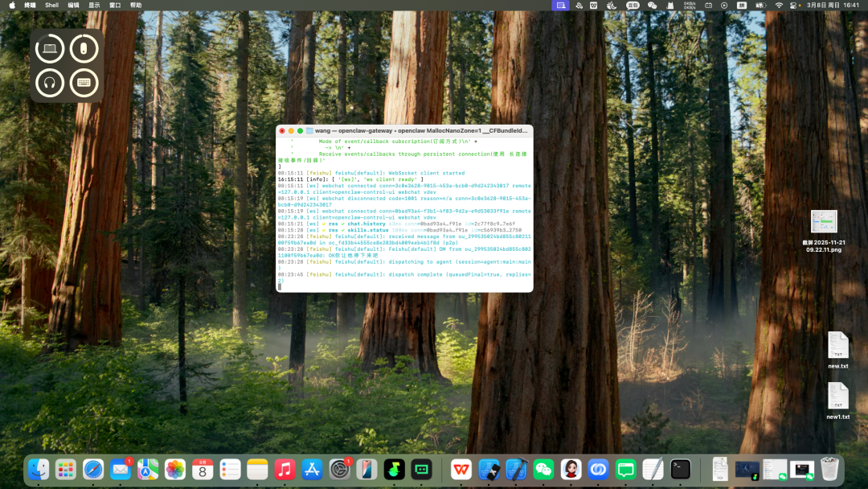868x489 pixels.
Task: Open the iPhone Mirroring Dock icon
Action: [366, 470]
